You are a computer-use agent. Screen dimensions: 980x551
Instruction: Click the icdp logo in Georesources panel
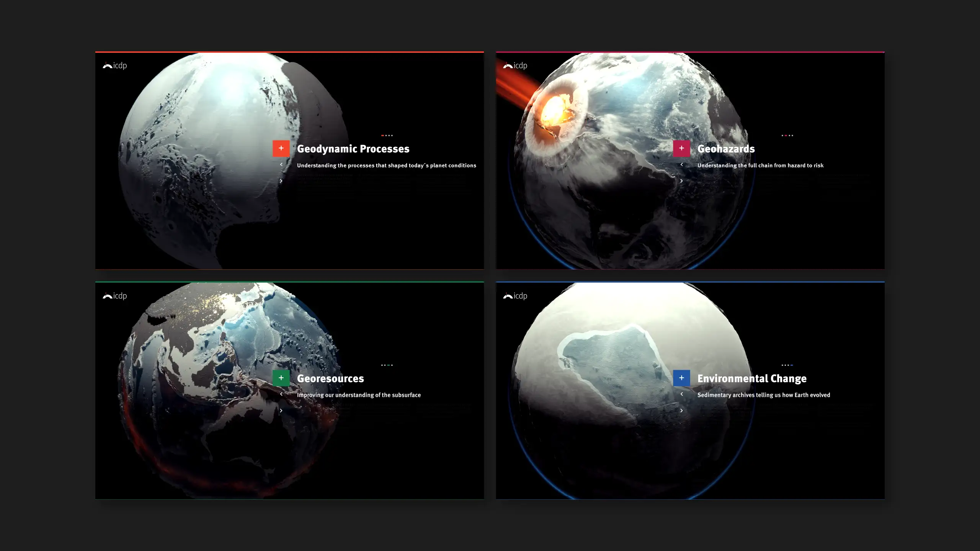115,296
